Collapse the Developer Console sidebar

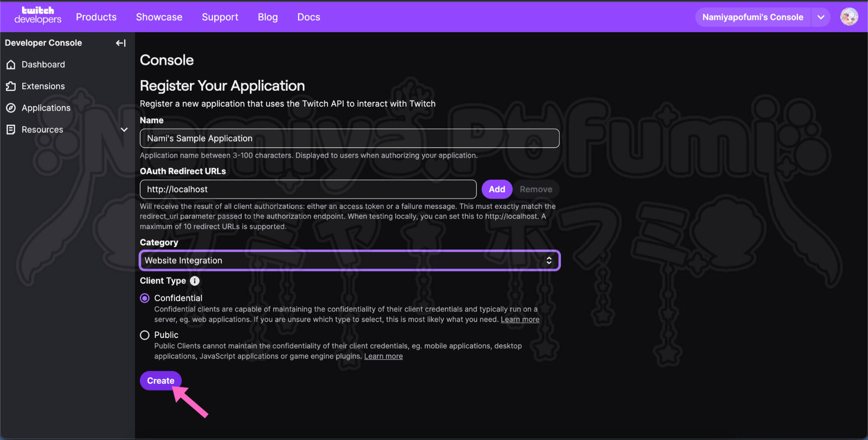(121, 43)
